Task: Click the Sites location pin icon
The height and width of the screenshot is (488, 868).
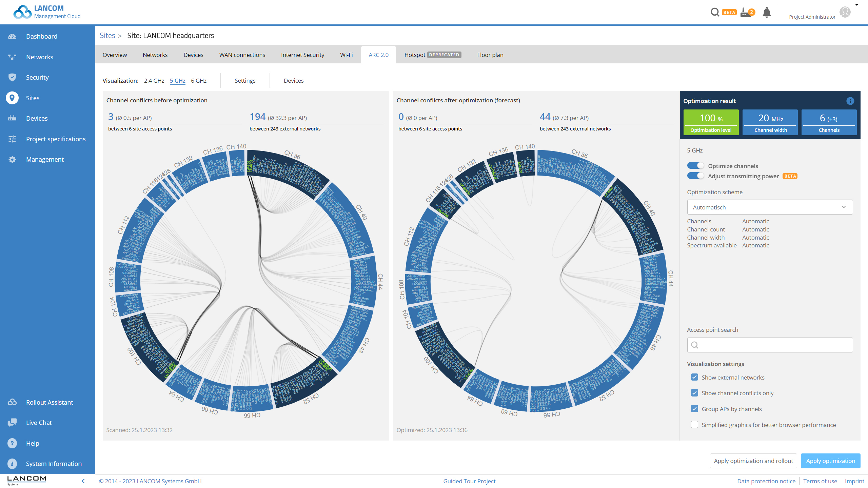Action: 12,98
